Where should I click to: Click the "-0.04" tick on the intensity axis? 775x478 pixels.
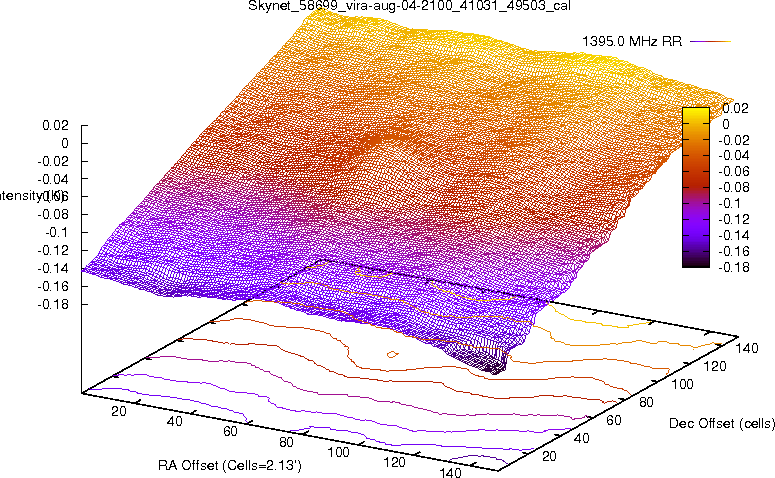coord(53,179)
